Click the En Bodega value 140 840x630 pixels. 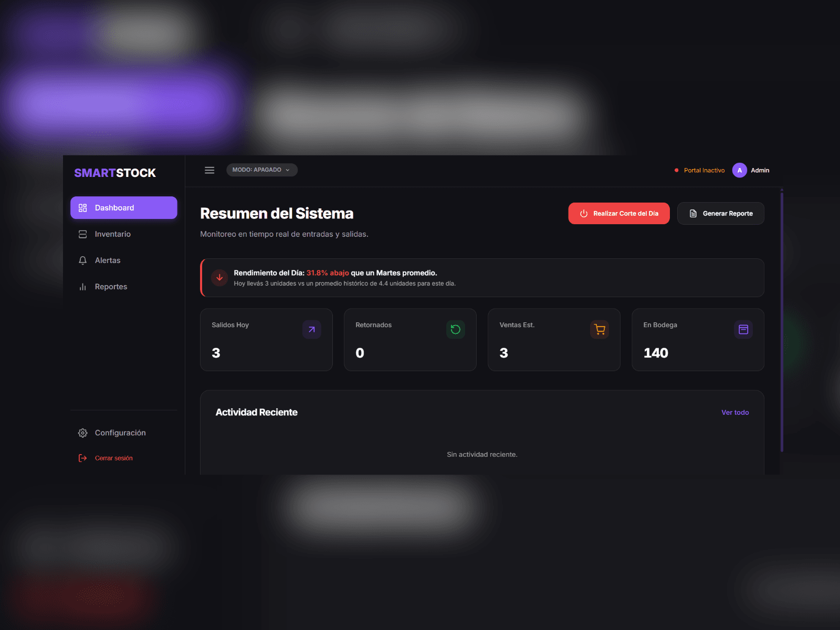pyautogui.click(x=656, y=353)
